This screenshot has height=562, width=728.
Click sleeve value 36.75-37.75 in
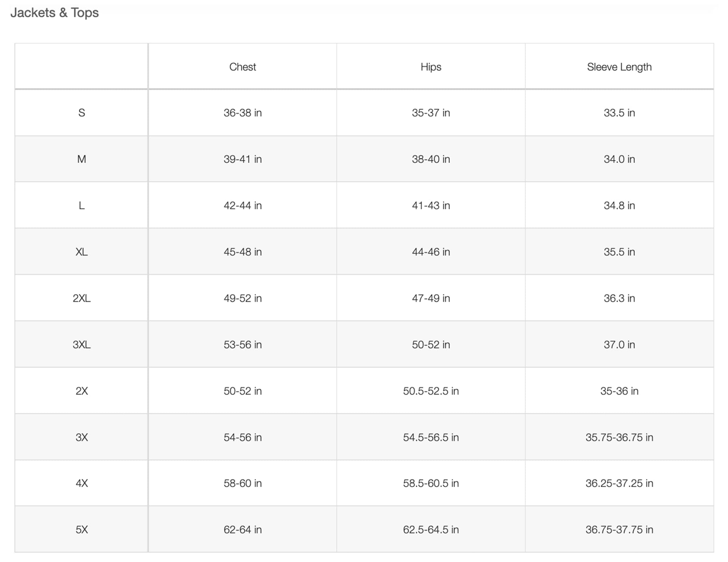[x=619, y=530]
